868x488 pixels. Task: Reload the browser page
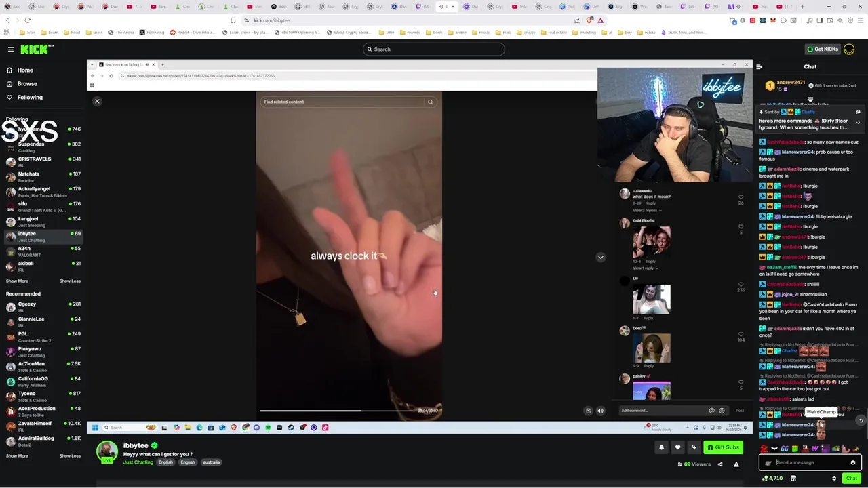[x=27, y=20]
